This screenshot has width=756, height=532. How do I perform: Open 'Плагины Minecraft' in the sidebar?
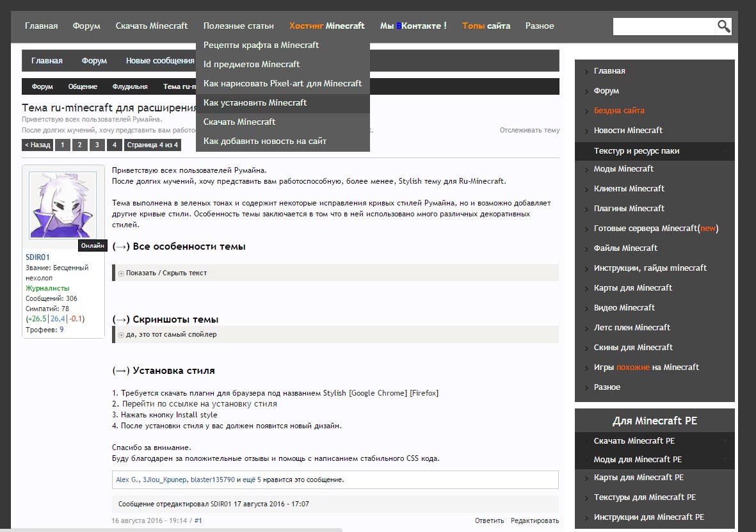pyautogui.click(x=629, y=208)
